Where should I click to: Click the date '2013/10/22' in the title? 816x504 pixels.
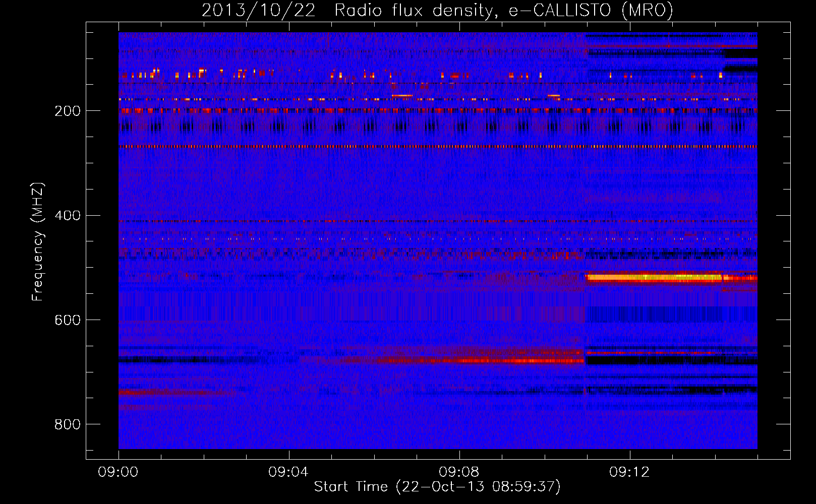(x=259, y=10)
